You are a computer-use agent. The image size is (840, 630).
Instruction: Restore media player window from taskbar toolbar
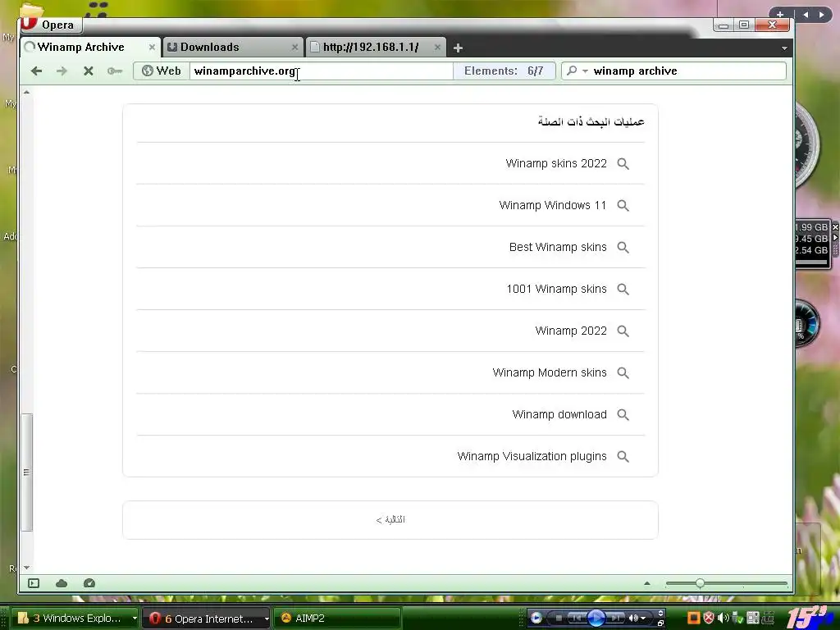[x=660, y=623]
